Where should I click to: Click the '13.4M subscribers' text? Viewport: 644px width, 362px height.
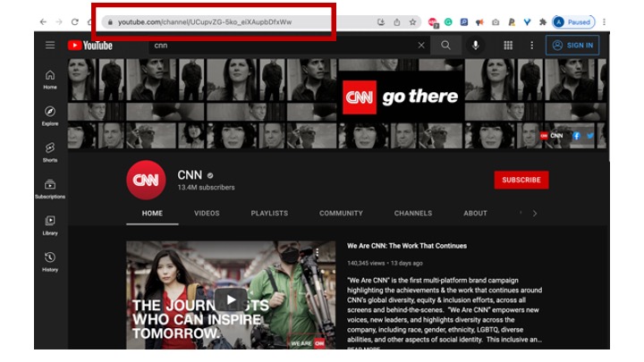pyautogui.click(x=207, y=188)
